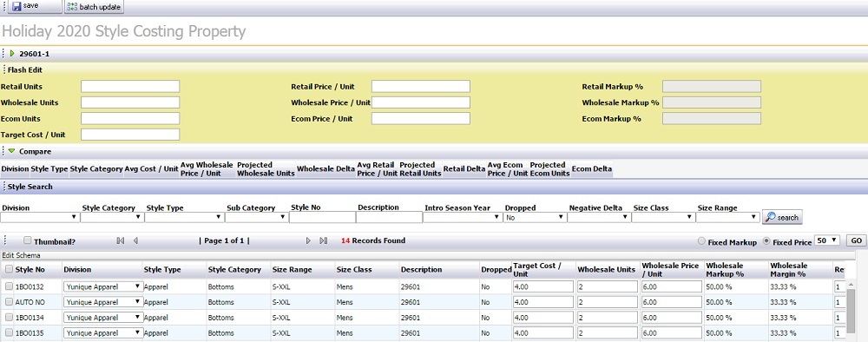Click the Wholesale Units flash edit field

click(x=130, y=102)
